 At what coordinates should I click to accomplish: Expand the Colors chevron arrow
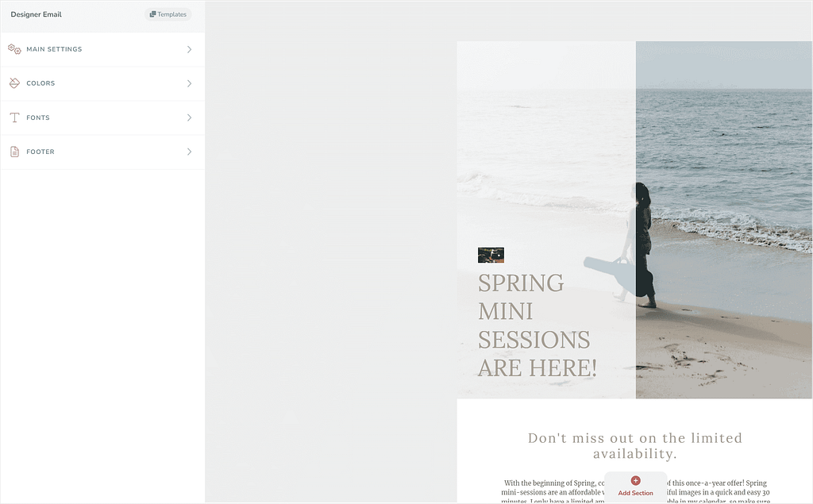click(x=189, y=83)
